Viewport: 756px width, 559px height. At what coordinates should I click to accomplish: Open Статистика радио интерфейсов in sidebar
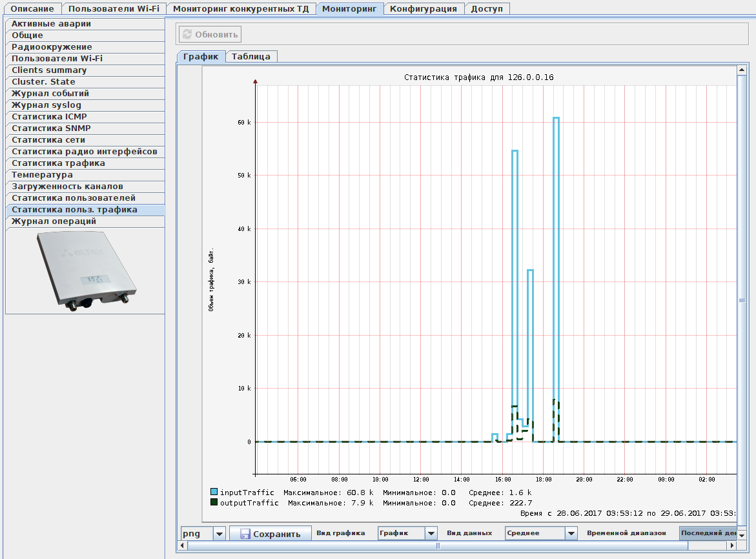pyautogui.click(x=85, y=152)
